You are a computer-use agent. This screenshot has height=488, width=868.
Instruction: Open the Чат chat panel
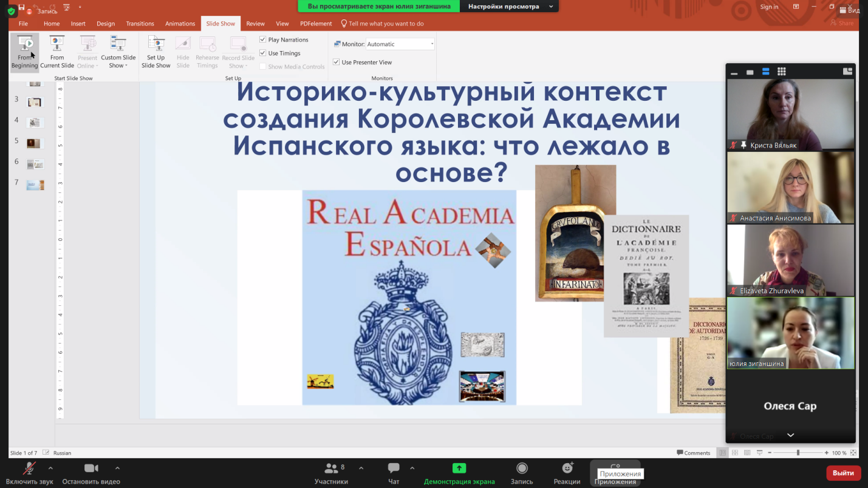point(394,473)
